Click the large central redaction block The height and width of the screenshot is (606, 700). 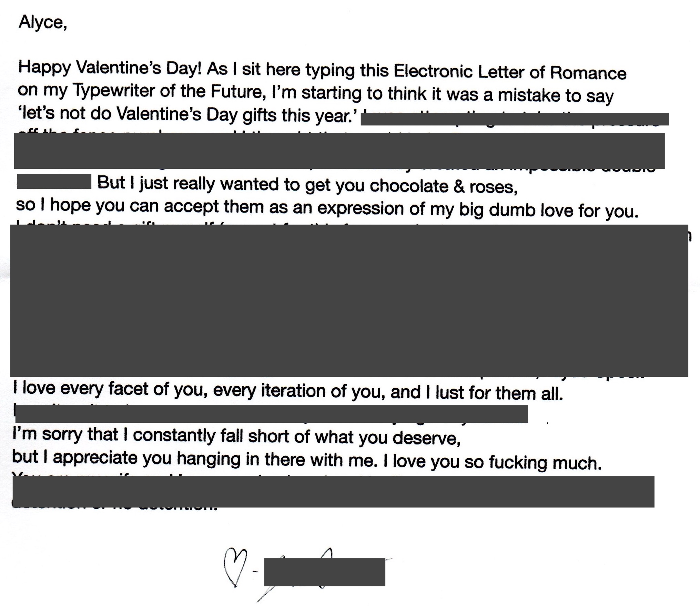click(349, 300)
